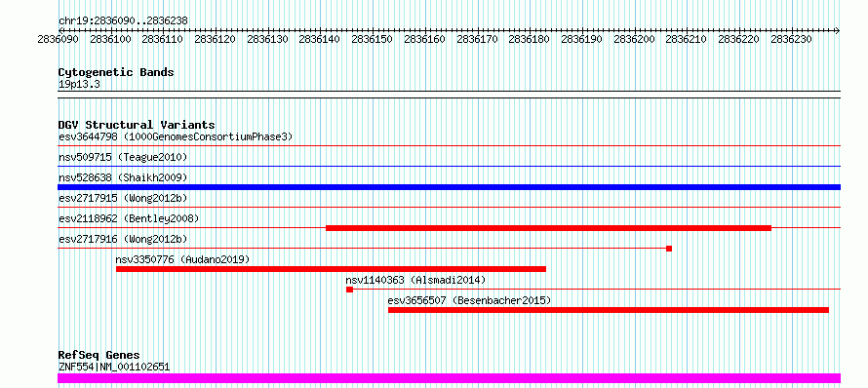868x388 pixels.
Task: Click ruler position 2836110
Action: click(x=163, y=40)
